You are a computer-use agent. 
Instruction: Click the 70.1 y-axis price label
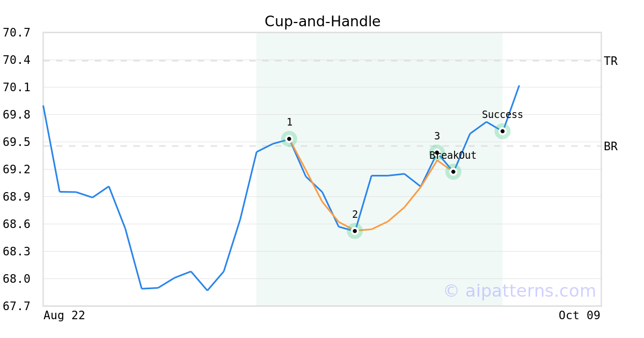pyautogui.click(x=17, y=87)
